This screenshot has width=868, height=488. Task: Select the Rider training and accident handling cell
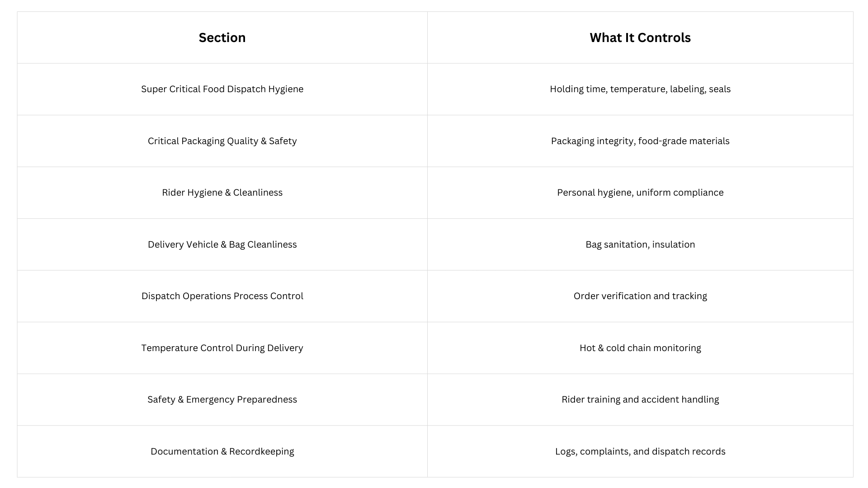(640, 399)
